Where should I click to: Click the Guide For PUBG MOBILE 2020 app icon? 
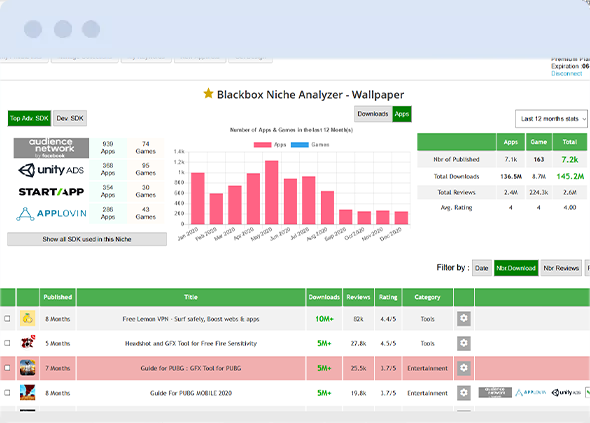tap(27, 393)
